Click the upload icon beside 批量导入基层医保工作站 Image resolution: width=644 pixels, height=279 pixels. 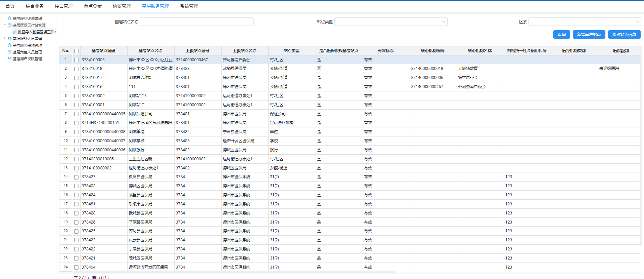14,32
